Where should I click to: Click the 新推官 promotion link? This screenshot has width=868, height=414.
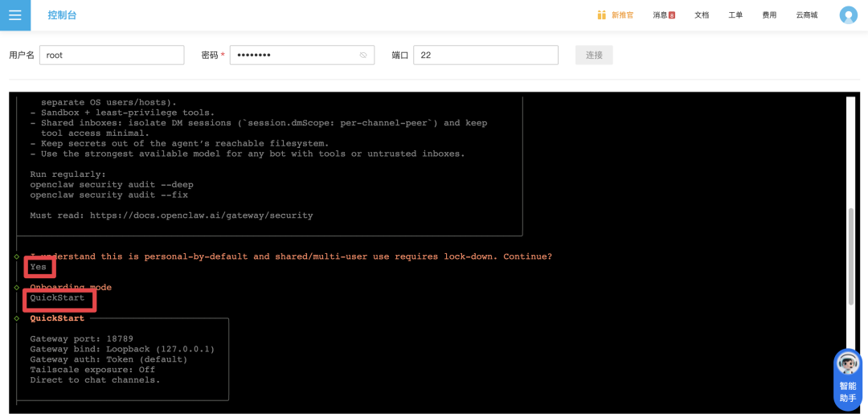pyautogui.click(x=622, y=15)
